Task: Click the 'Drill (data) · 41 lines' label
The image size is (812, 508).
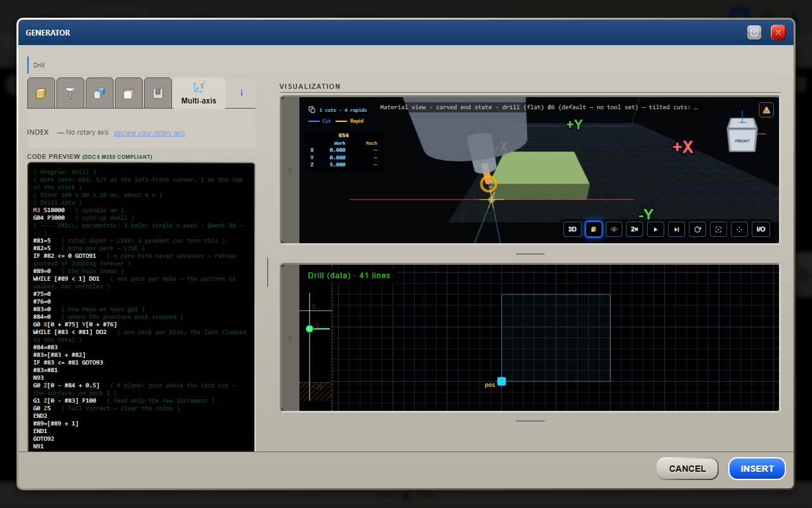Action: point(350,276)
